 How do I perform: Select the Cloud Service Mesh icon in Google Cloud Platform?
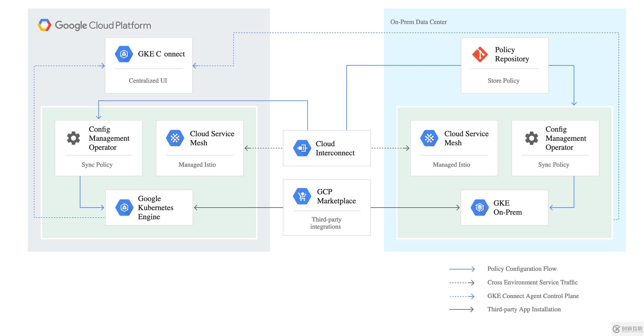[175, 138]
